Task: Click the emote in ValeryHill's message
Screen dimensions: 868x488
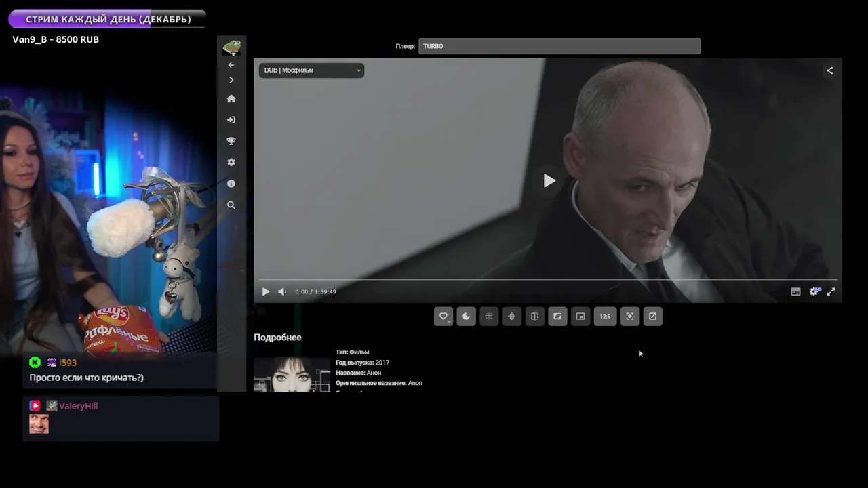Action: pyautogui.click(x=39, y=424)
